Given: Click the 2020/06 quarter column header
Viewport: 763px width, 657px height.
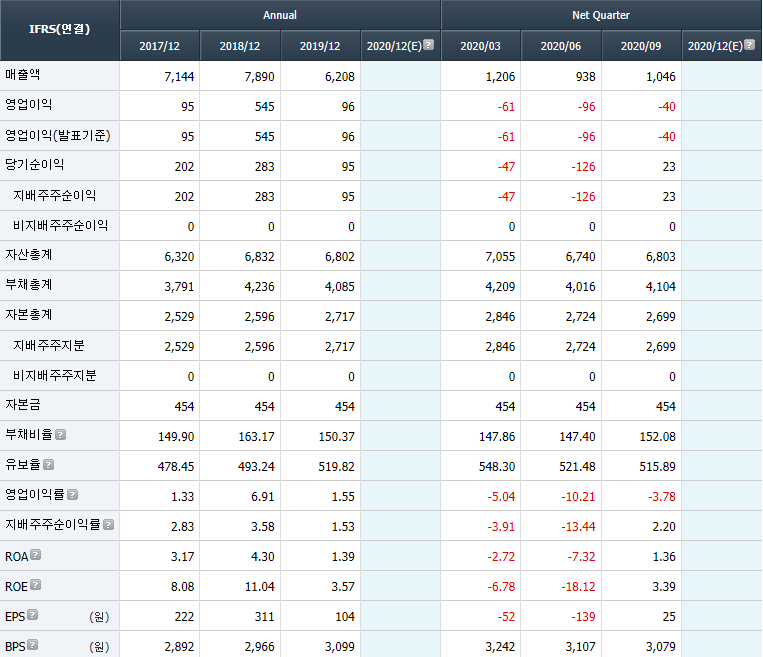Looking at the screenshot, I should pos(561,46).
